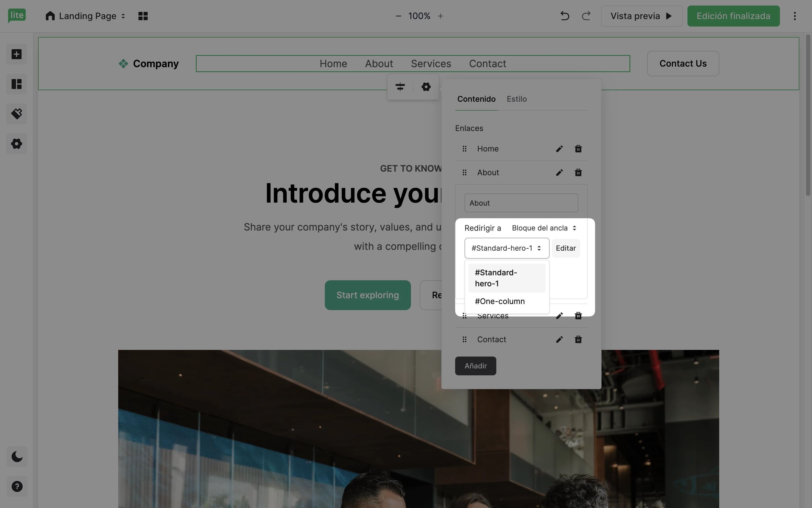Click the Edición finalizada button
This screenshot has height=508, width=812.
point(733,16)
